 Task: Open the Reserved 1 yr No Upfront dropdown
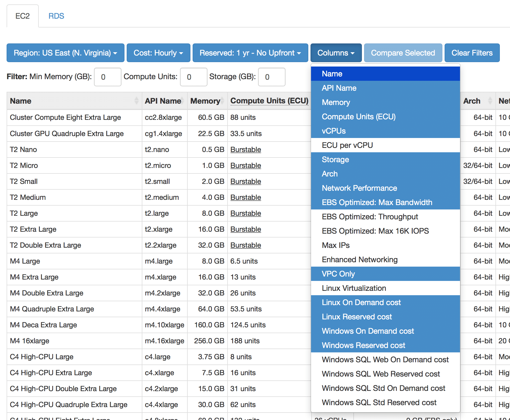pos(250,53)
